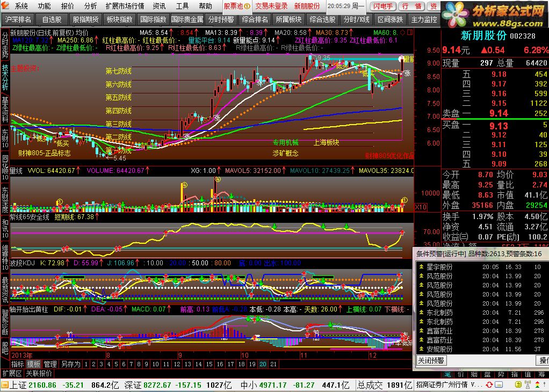
Task: Open the 股指期货 toolbar tab
Action: click(x=85, y=19)
